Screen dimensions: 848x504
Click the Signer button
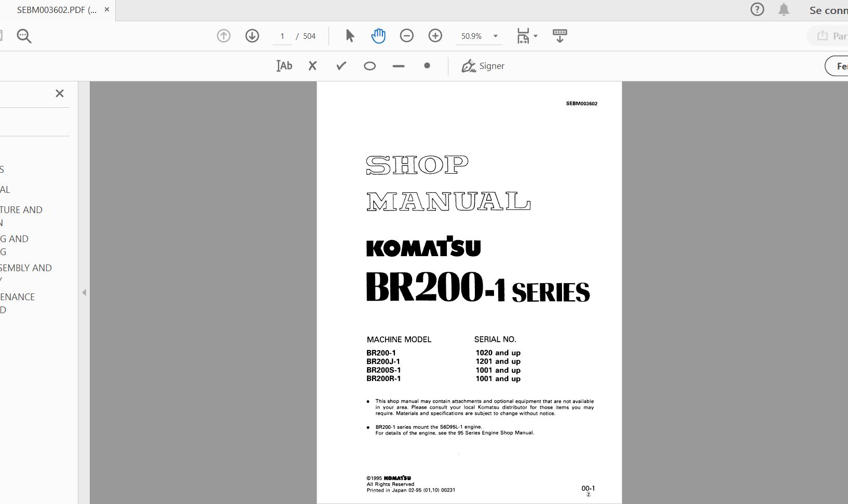[483, 66]
